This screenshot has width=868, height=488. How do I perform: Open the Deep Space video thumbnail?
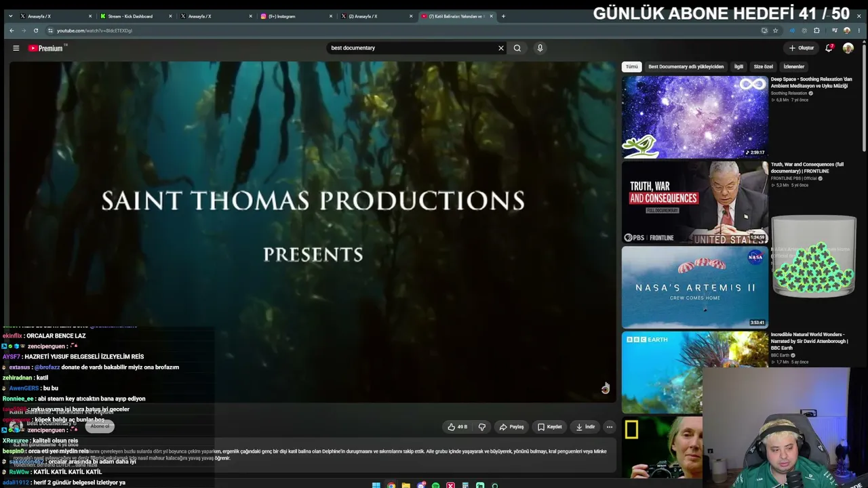pos(695,117)
